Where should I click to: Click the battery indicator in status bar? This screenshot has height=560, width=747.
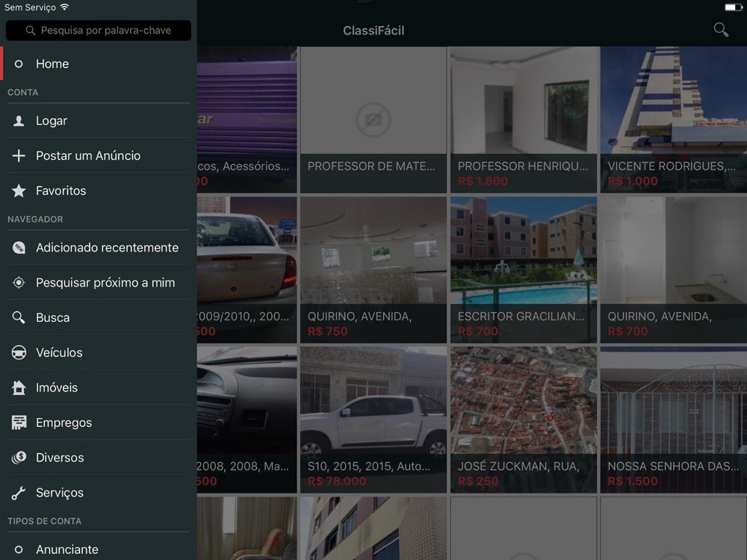(734, 7)
